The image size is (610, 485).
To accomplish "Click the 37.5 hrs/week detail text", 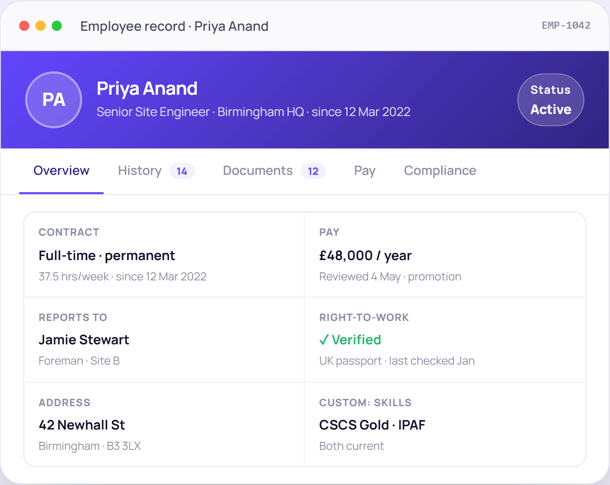I will pyautogui.click(x=123, y=277).
